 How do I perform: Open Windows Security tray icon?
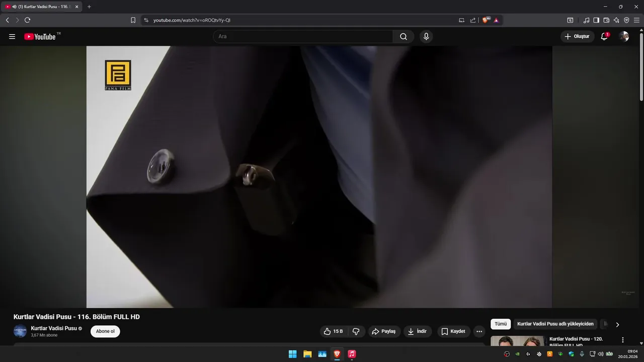(571, 354)
